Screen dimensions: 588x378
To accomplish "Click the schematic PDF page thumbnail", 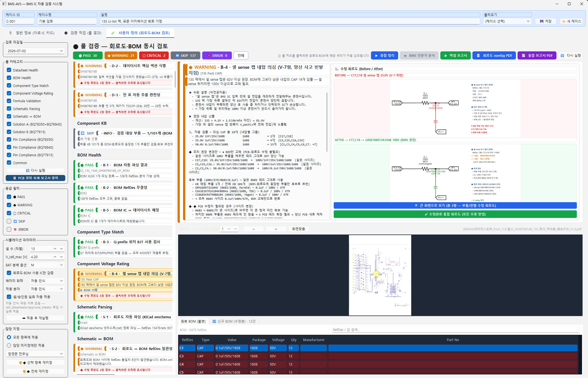I will click(x=380, y=275).
